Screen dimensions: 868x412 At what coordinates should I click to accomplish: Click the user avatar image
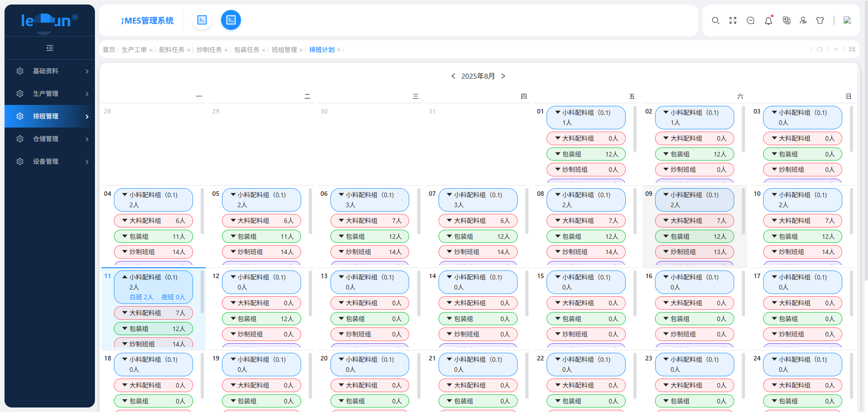coord(847,20)
